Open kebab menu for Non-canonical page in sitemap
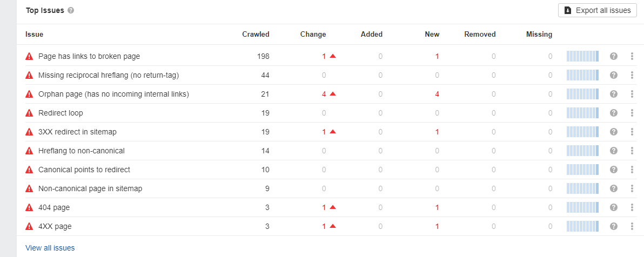This screenshot has width=644, height=257. [632, 188]
